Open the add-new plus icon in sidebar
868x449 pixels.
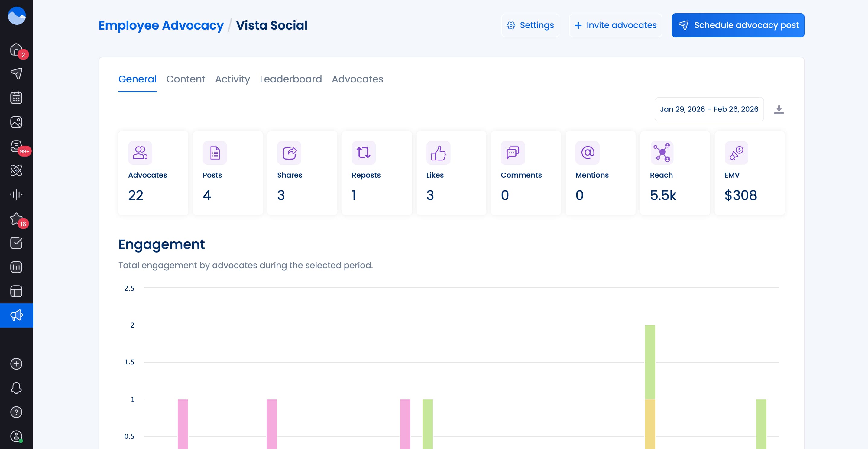(16, 364)
